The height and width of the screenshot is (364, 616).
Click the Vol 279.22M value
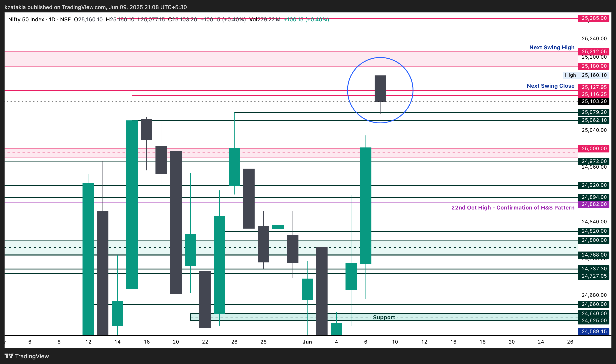[x=265, y=19]
